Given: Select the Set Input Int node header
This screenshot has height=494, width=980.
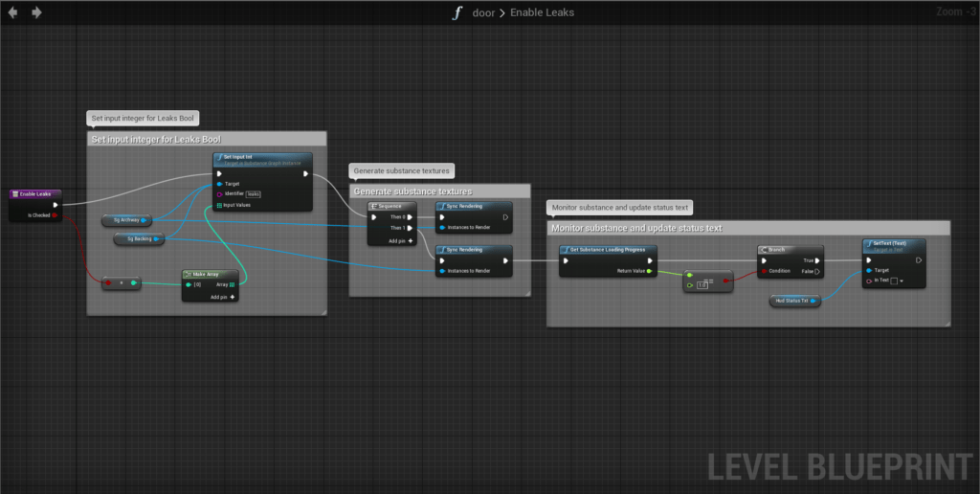Looking at the screenshot, I should coord(262,160).
